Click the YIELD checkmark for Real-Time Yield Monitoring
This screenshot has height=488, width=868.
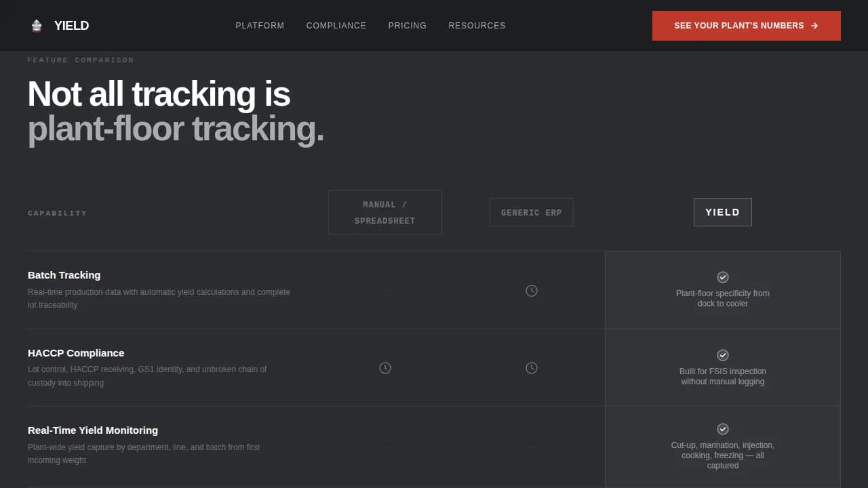(723, 429)
